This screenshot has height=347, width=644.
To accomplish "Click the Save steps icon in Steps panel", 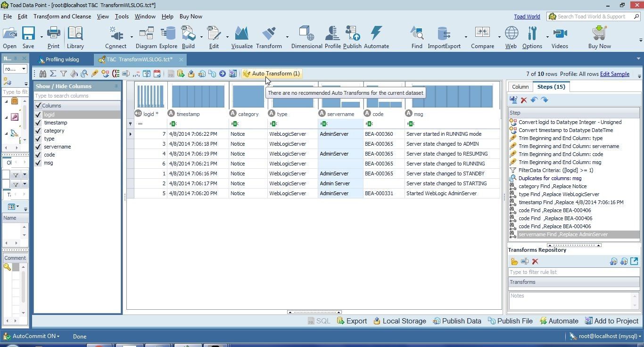I will tap(513, 100).
